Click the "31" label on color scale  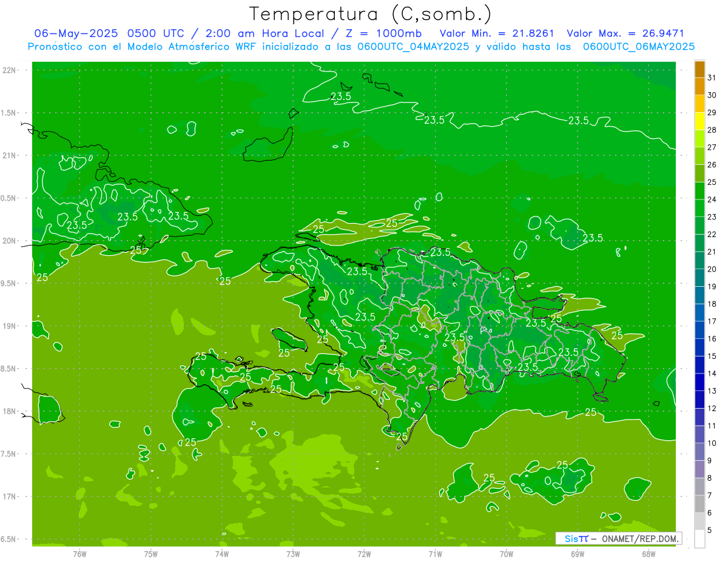[712, 78]
